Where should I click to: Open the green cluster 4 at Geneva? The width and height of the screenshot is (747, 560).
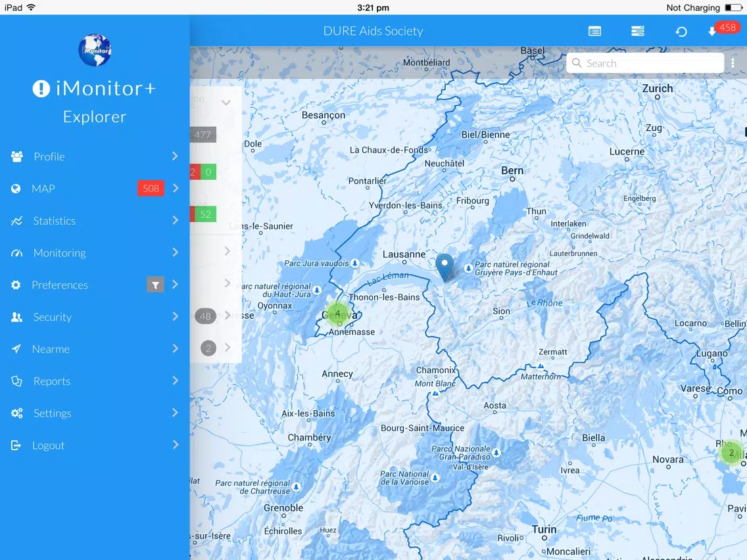pos(338,314)
